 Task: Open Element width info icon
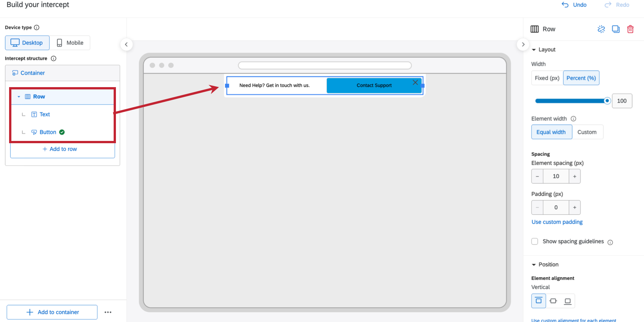[574, 119]
